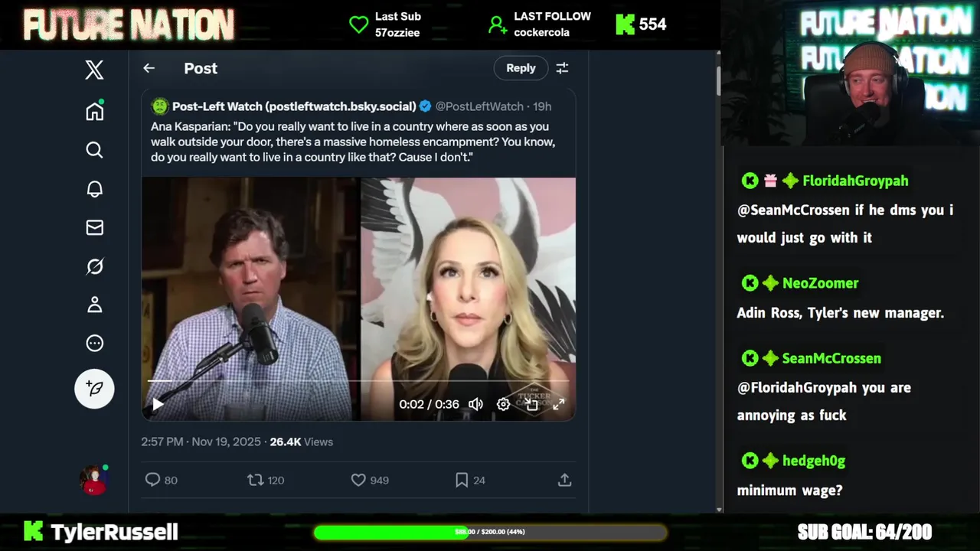
Task: Click the chat message "minimum wage?"
Action: pyautogui.click(x=789, y=491)
